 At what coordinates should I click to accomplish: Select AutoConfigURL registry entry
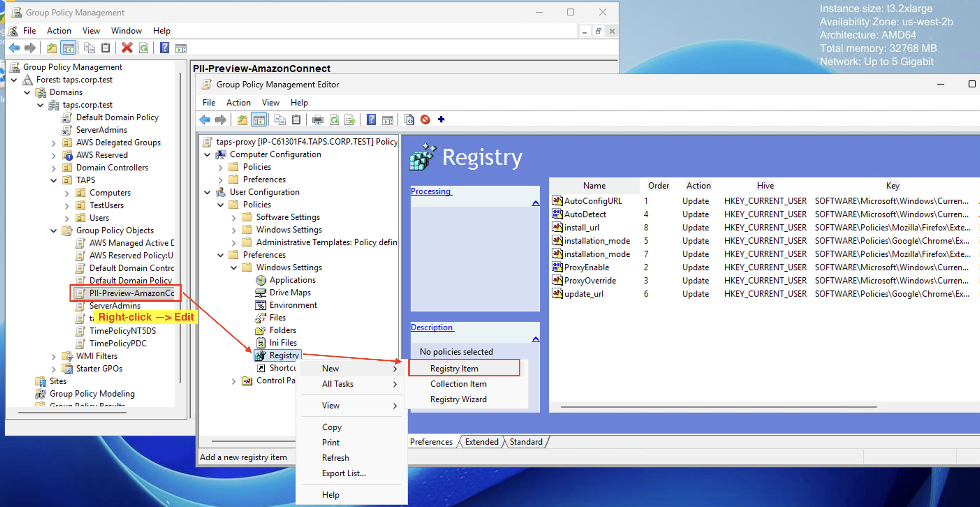[593, 201]
